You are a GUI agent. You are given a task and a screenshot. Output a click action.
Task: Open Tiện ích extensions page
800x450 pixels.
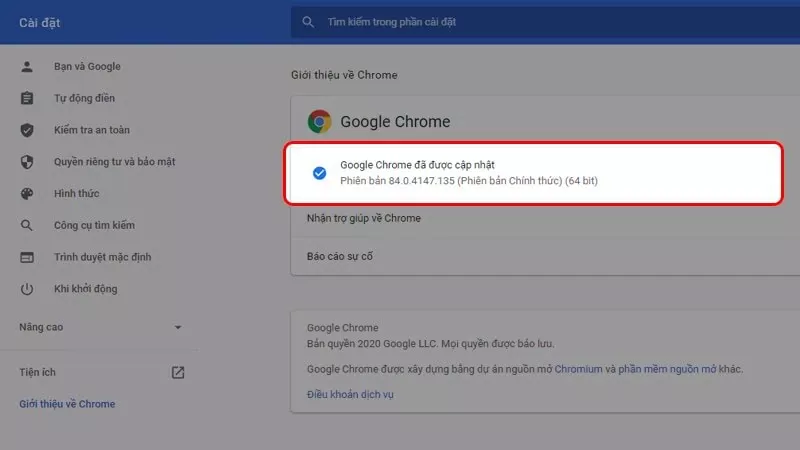pyautogui.click(x=37, y=372)
